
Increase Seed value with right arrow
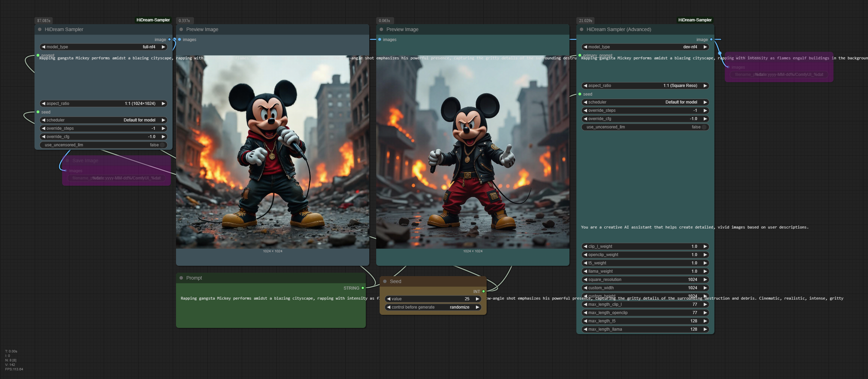477,299
